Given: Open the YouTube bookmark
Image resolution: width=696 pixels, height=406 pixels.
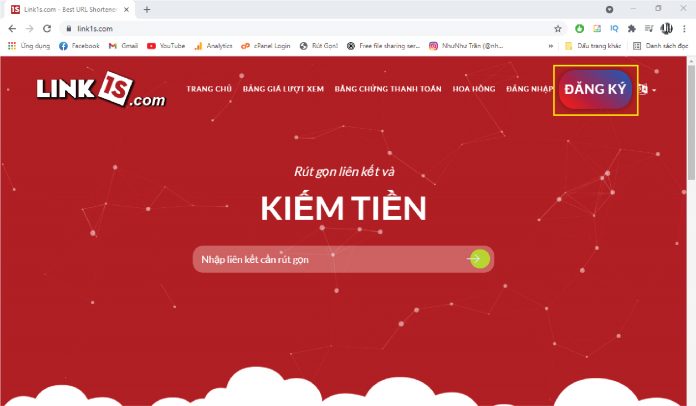Looking at the screenshot, I should pyautogui.click(x=166, y=46).
